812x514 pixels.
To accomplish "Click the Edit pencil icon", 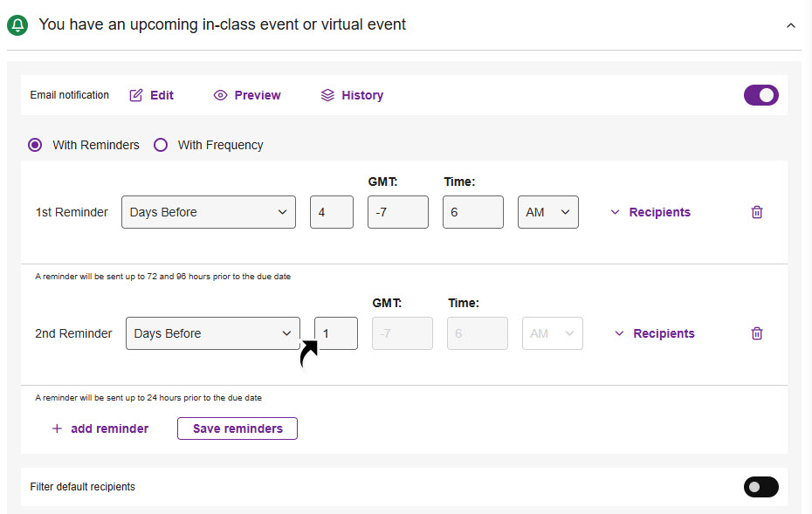I will (136, 95).
